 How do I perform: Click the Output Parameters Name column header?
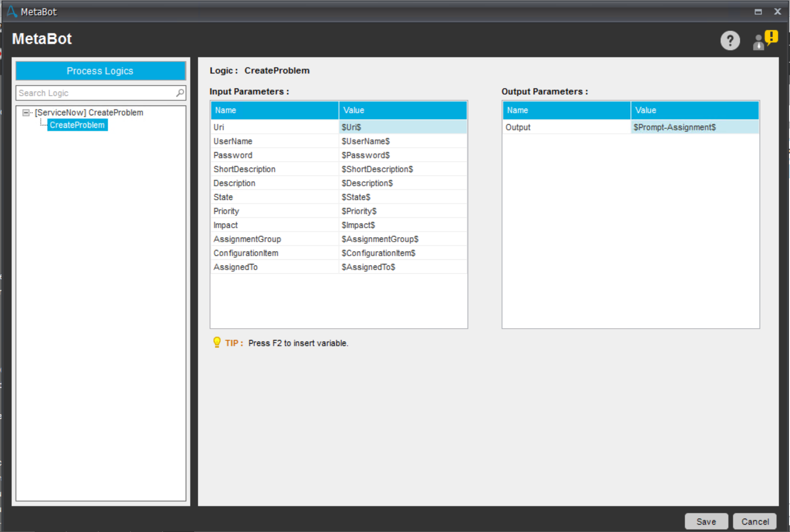coord(567,110)
